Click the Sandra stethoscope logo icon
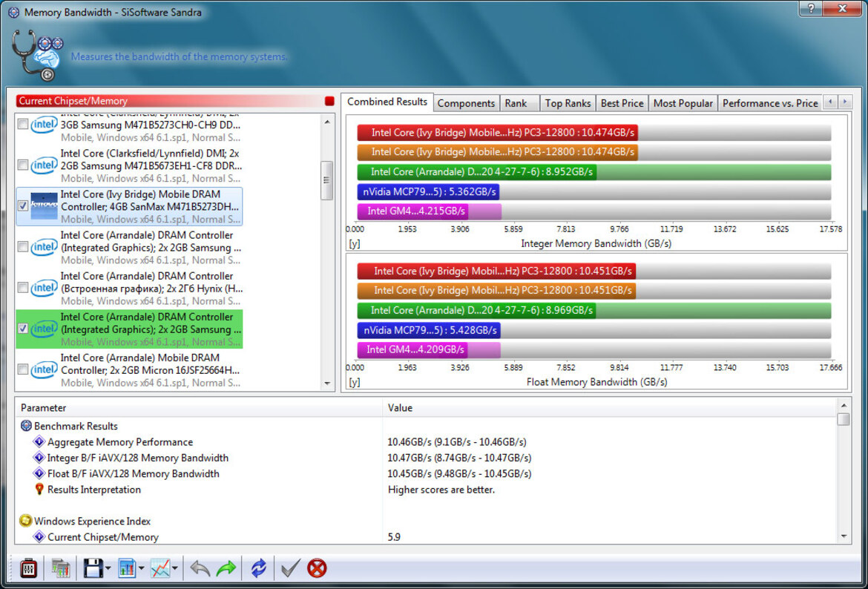The image size is (868, 589). [x=37, y=56]
